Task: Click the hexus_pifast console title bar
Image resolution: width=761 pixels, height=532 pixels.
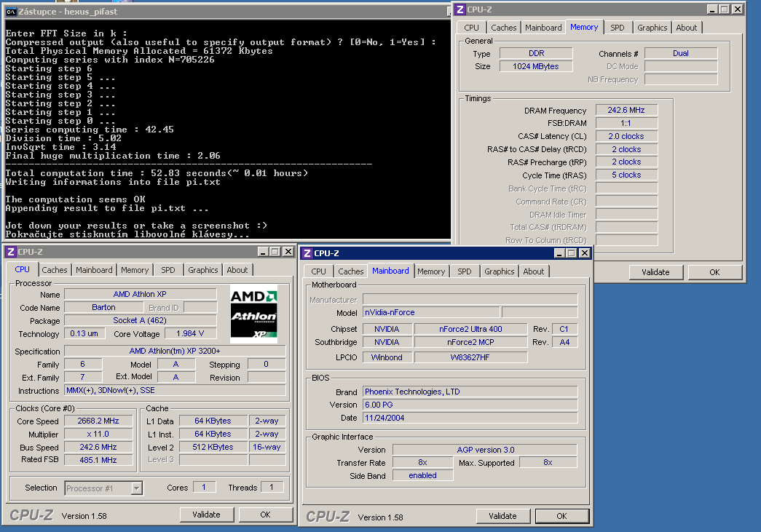Action: 227,12
